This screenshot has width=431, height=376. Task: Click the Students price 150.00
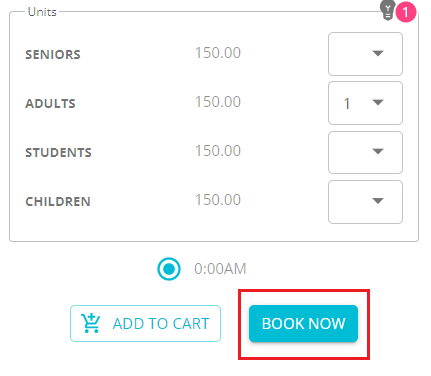[218, 151]
